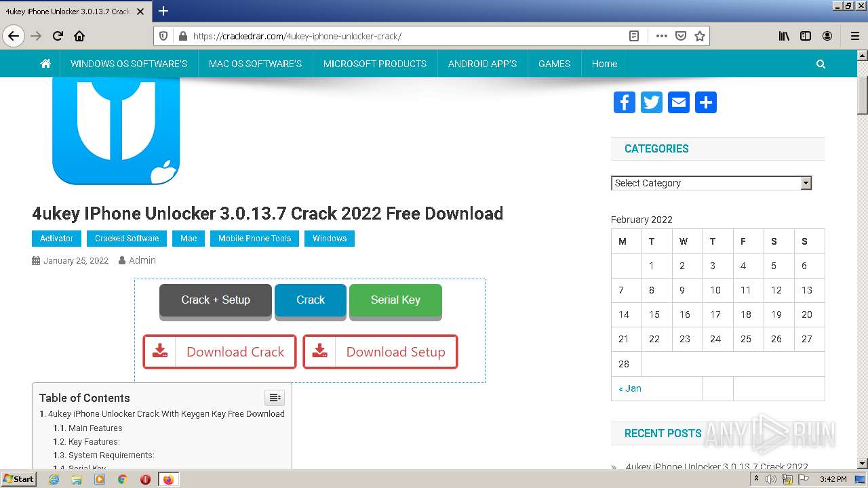Viewport: 868px width, 488px height.
Task: Click calendar date 15
Action: click(x=654, y=314)
